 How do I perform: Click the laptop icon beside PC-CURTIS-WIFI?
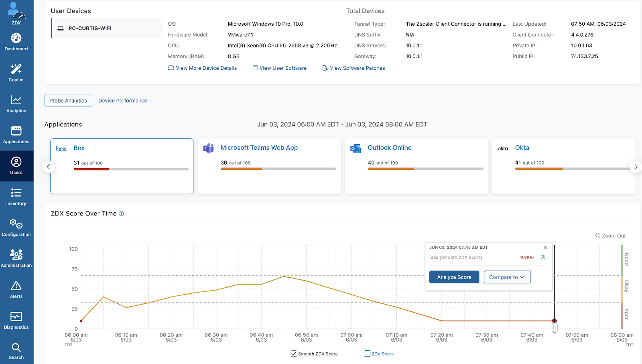click(x=61, y=28)
